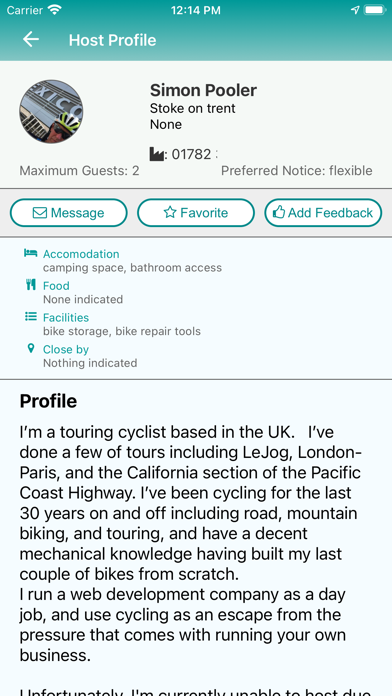This screenshot has height=696, width=392.
Task: Click the bed icon next to Accomodation
Action: pos(31,253)
